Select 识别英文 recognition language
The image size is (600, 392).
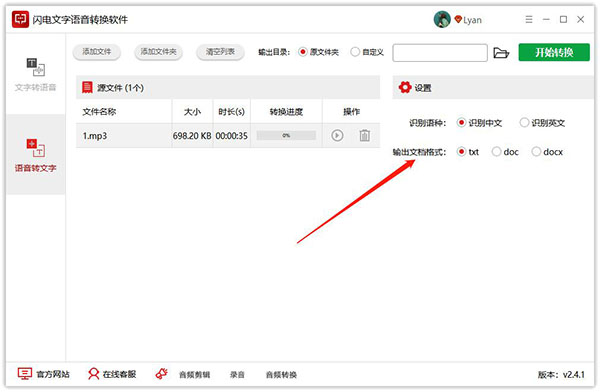pos(542,123)
